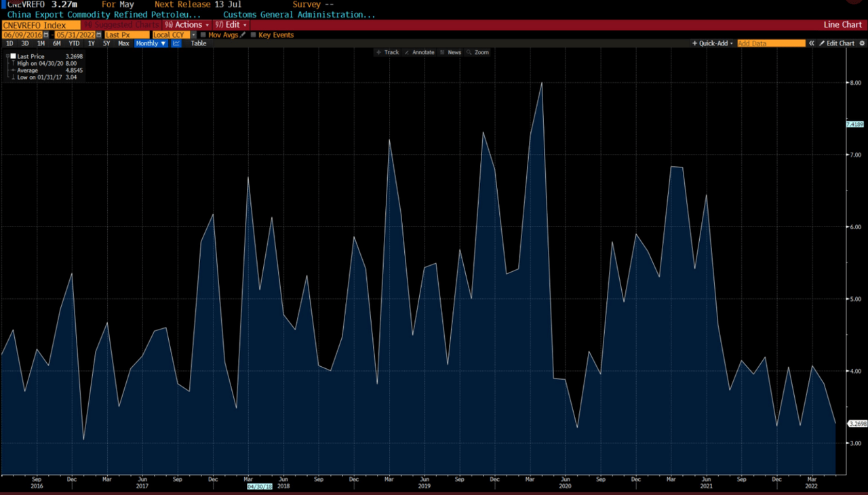Enable the Mov Avgs checkbox
Image resolution: width=868 pixels, height=495 pixels.
point(203,35)
